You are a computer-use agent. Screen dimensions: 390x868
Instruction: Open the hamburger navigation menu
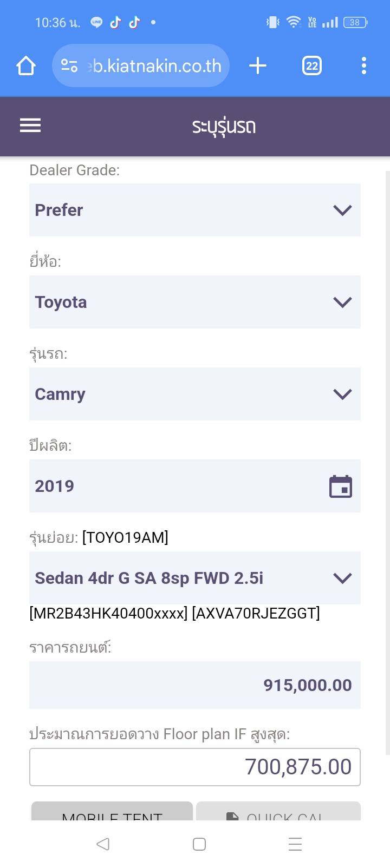click(30, 126)
